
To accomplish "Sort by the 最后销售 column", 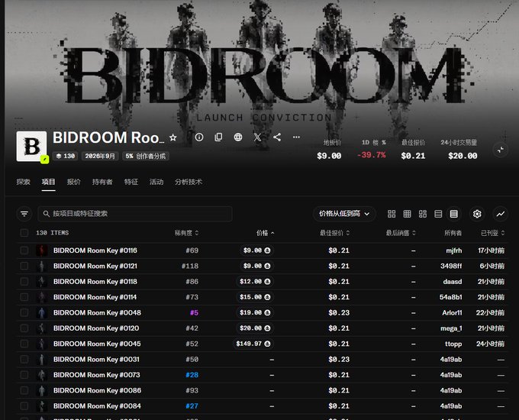I will [401, 233].
